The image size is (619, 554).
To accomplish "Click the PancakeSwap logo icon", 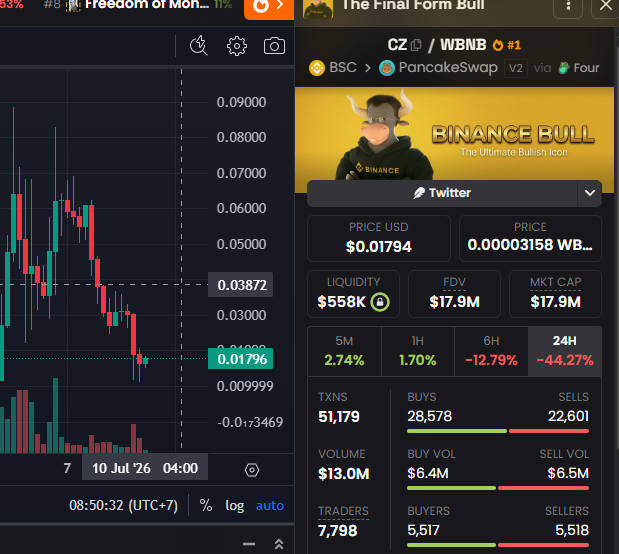I will [x=387, y=68].
